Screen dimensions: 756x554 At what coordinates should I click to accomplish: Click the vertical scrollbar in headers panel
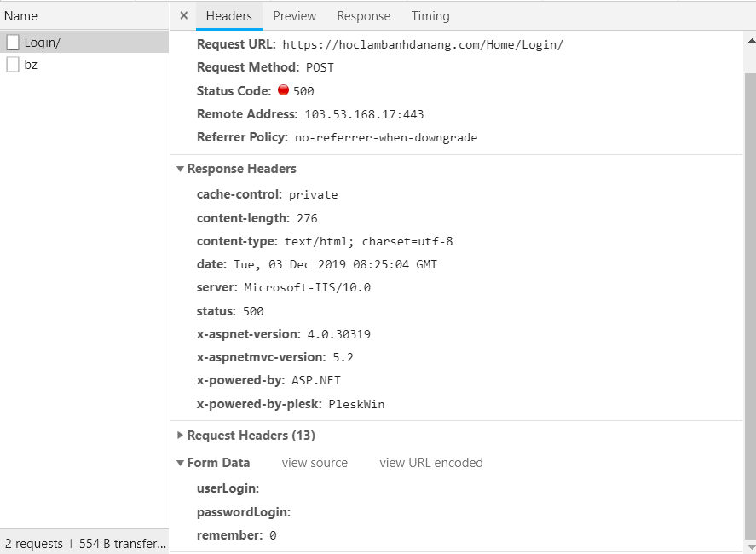point(750,298)
